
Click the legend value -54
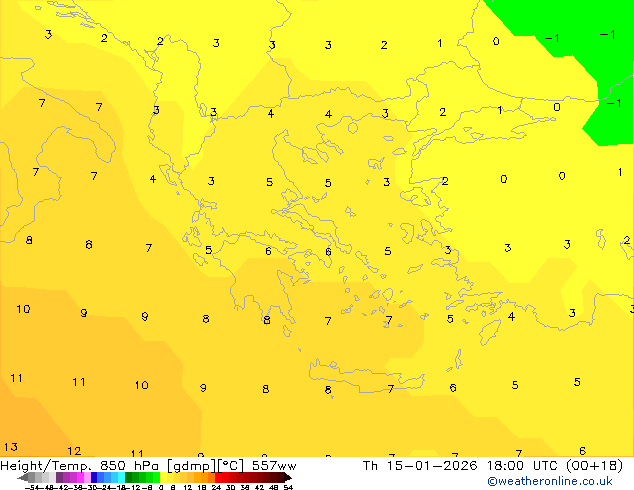tap(32, 487)
